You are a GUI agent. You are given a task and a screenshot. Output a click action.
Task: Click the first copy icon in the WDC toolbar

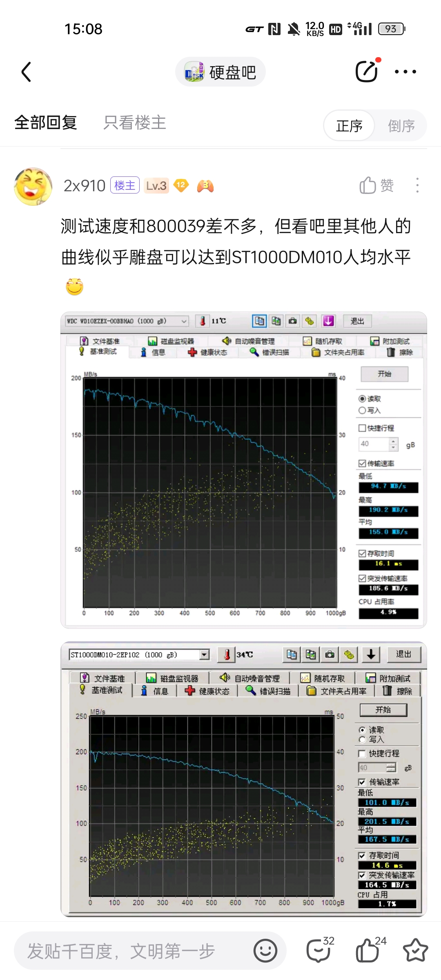pyautogui.click(x=259, y=321)
